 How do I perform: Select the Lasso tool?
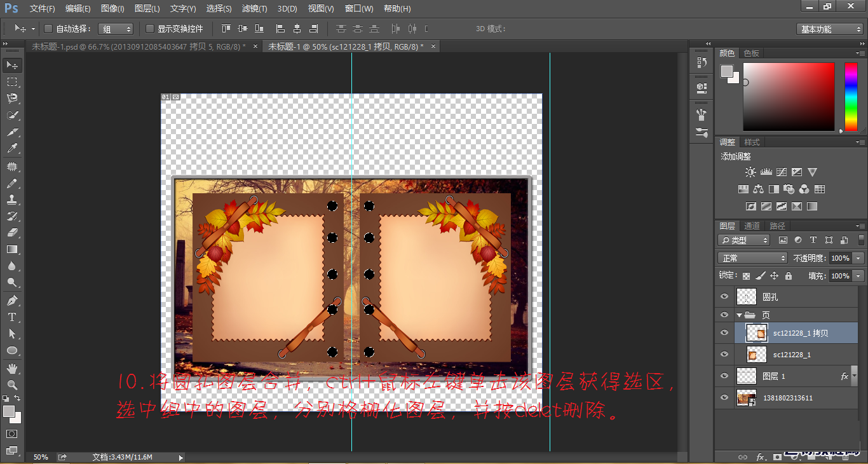(12, 99)
